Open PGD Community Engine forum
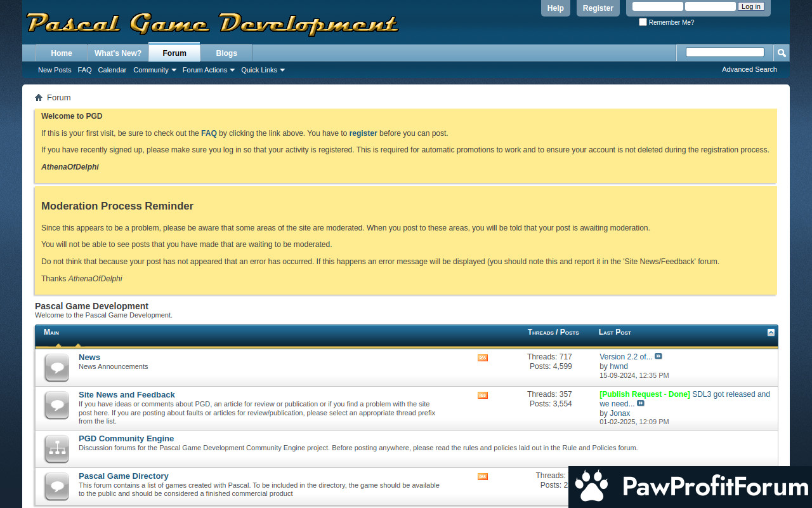 (126, 439)
